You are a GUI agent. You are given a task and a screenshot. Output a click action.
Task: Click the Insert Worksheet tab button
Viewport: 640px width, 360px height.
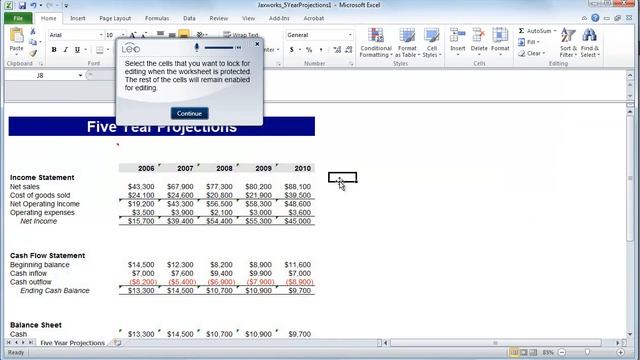pyautogui.click(x=118, y=343)
